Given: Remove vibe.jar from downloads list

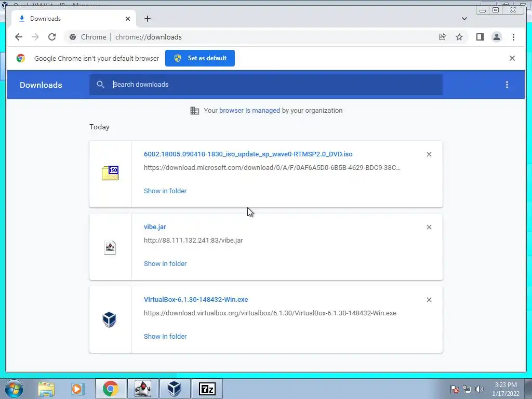Looking at the screenshot, I should tap(429, 227).
